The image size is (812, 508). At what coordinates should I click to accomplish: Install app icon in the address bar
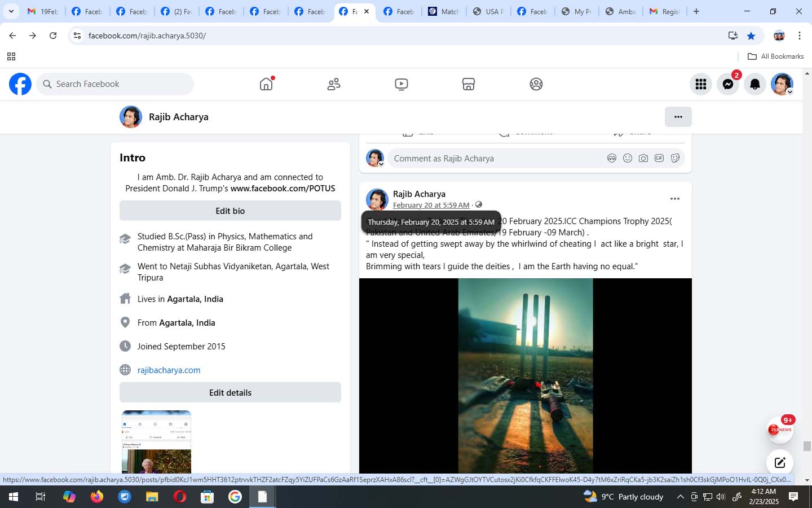coord(733,36)
